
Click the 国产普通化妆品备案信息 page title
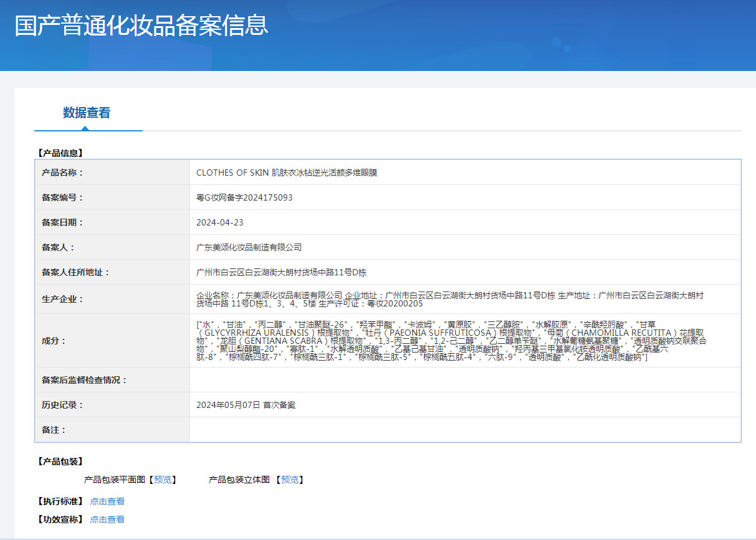tap(141, 25)
